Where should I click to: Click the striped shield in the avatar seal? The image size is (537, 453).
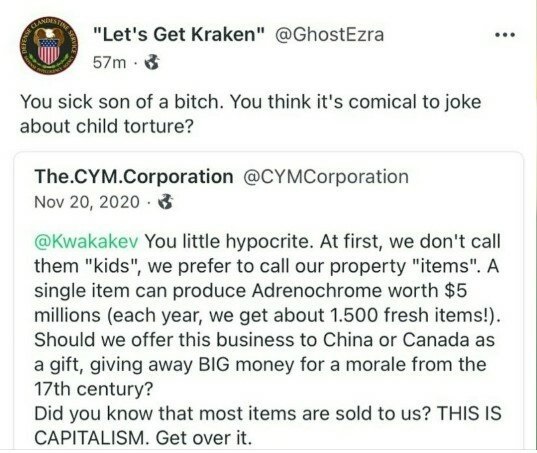(x=49, y=51)
